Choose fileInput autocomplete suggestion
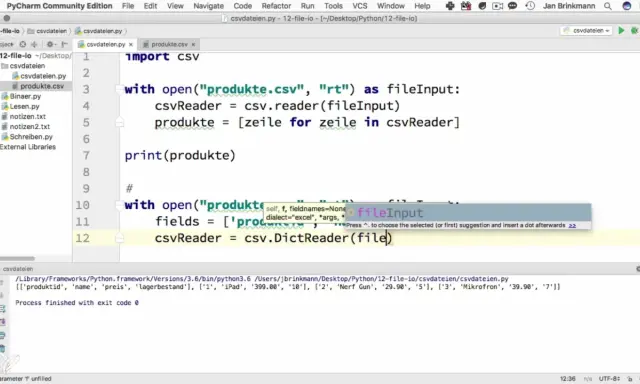Image resolution: width=640 pixels, height=384 pixels. (468, 213)
